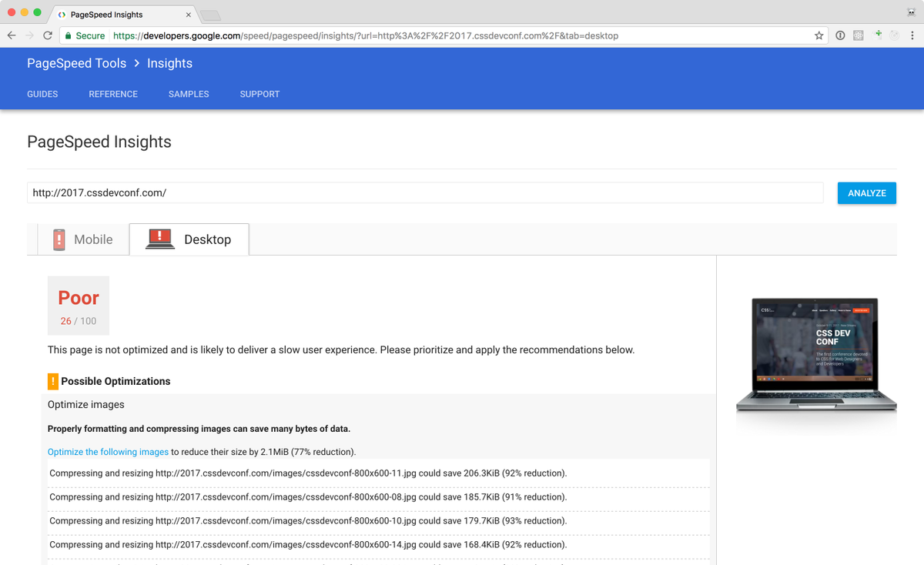Click the chevron between PageSpeed Tools and Insights

coord(137,63)
